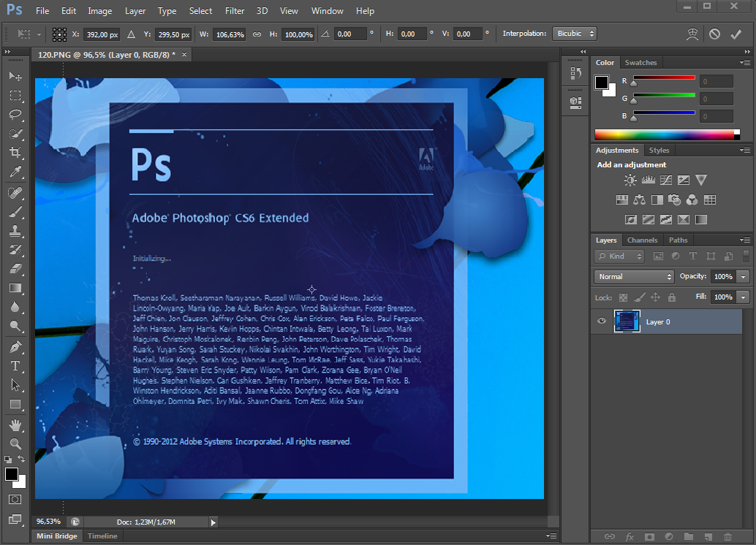
Task: Cancel the transform
Action: 714,34
